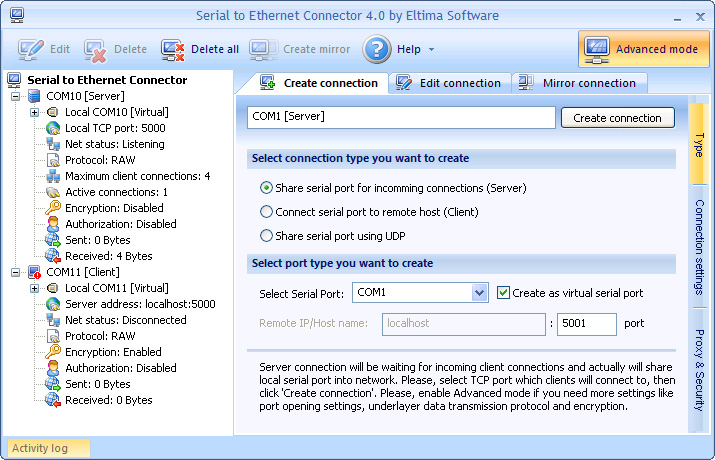The width and height of the screenshot is (715, 460).
Task: Click the Create mirror monitors icon
Action: (x=263, y=50)
